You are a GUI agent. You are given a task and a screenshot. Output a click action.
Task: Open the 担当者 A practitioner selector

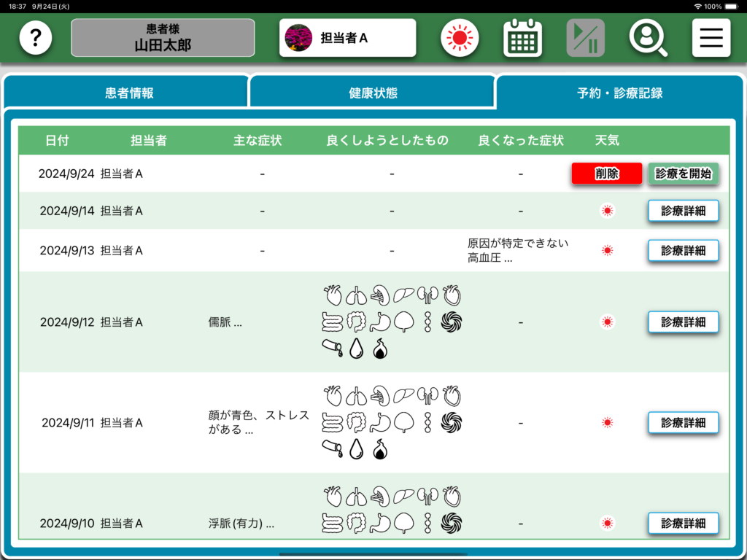coord(347,38)
